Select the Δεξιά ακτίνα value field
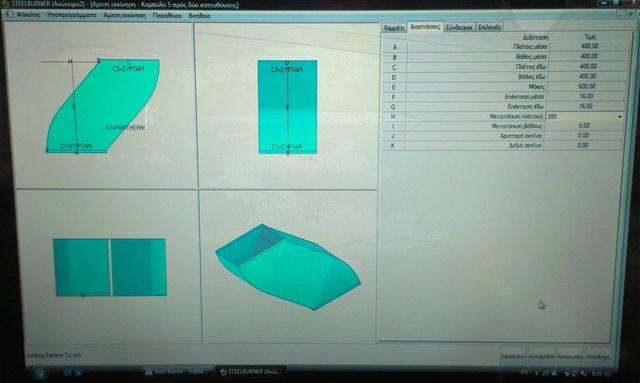Image resolution: width=640 pixels, height=383 pixels. [583, 145]
